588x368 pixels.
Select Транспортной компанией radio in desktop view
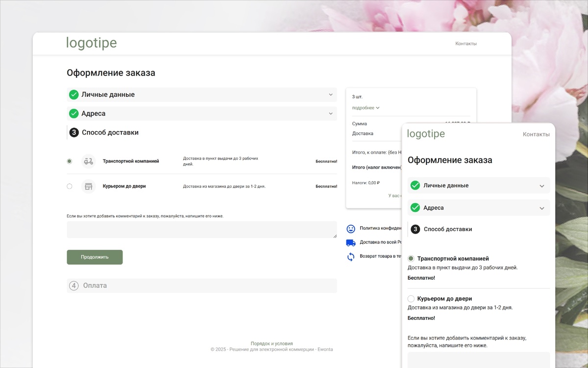click(70, 161)
